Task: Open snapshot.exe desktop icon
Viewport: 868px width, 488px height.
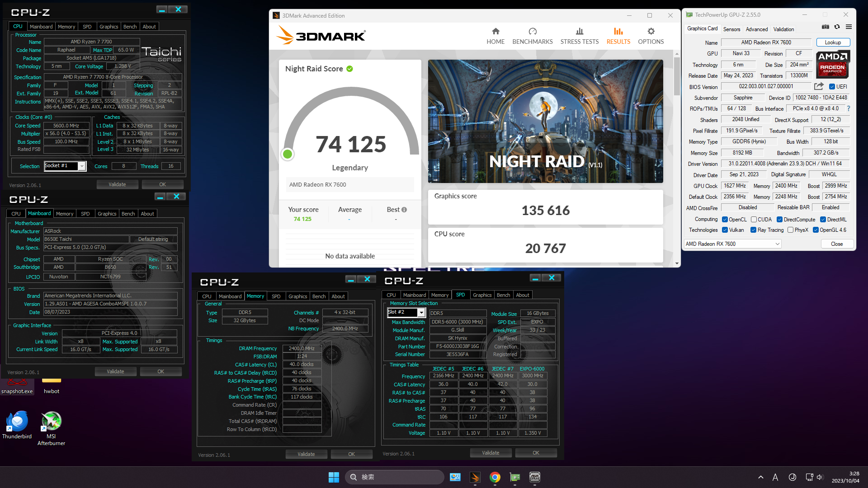Action: 17,387
